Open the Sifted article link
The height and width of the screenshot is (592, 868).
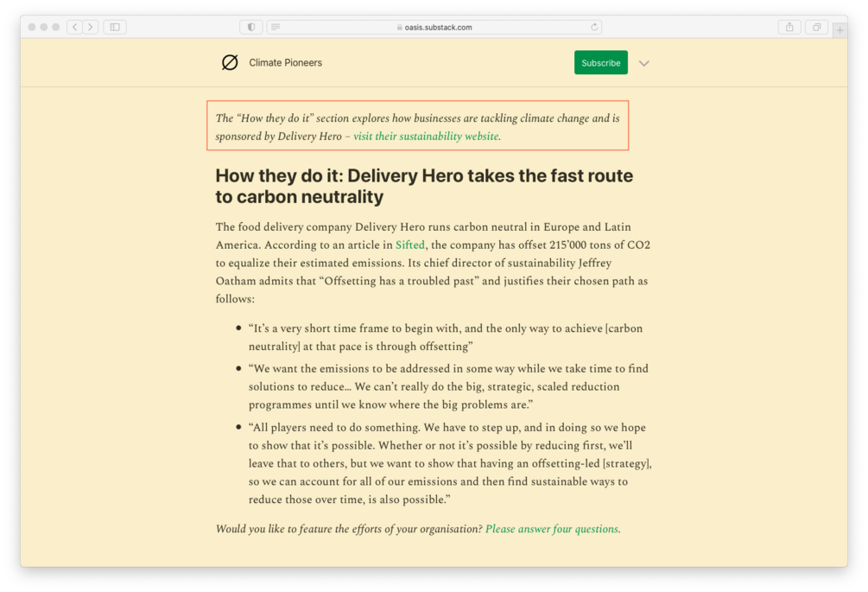[409, 245]
